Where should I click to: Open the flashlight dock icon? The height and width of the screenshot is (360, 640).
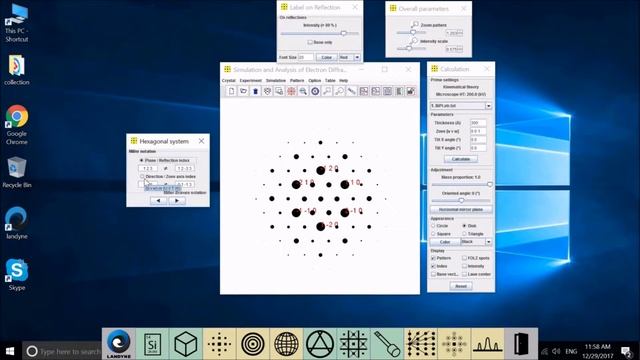pos(387,344)
